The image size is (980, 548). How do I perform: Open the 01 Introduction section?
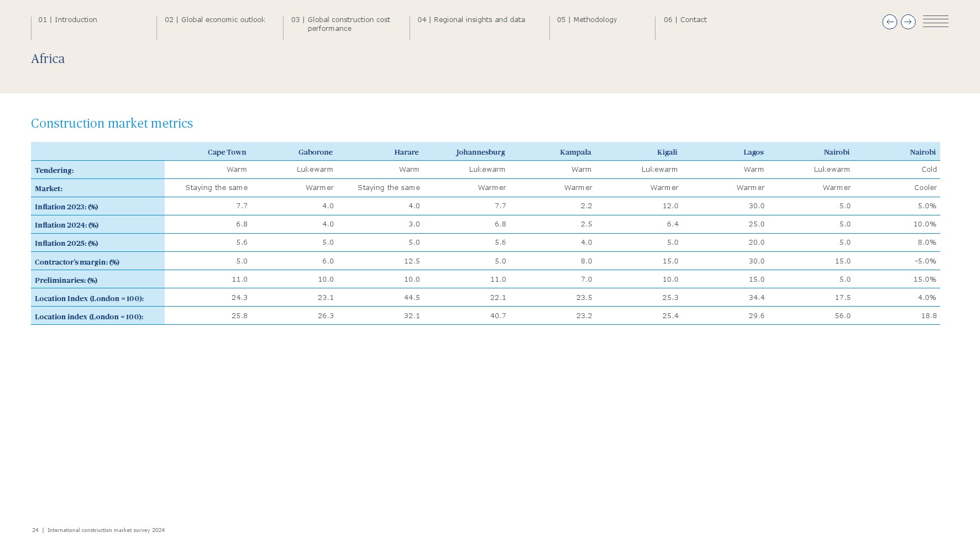[x=67, y=20]
